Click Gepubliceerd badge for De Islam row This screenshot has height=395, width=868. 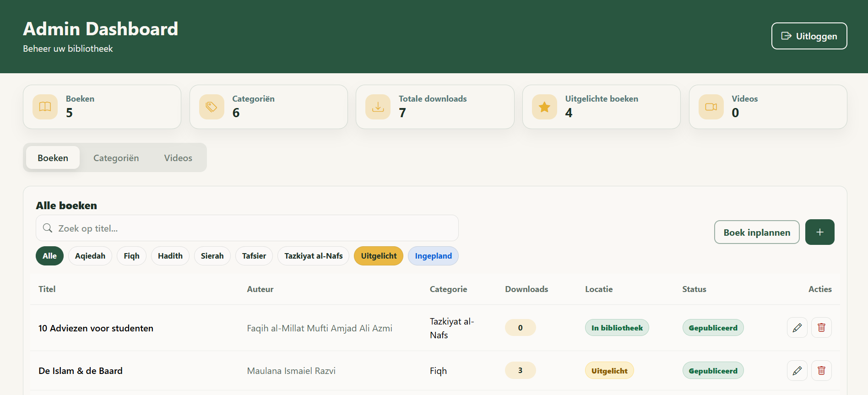[713, 371]
